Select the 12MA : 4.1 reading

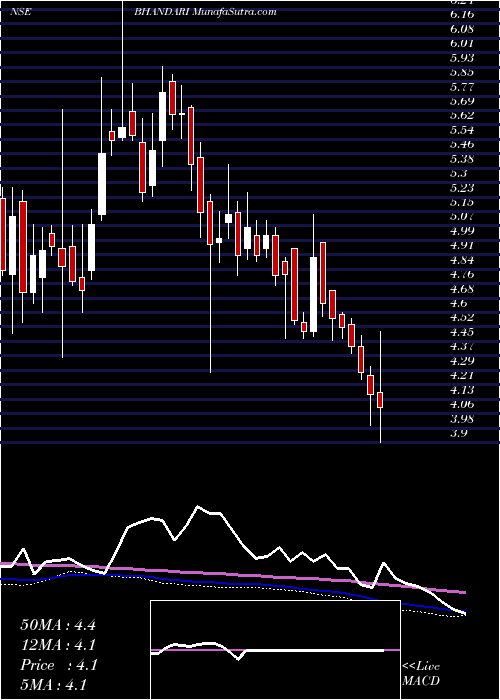[x=58, y=645]
